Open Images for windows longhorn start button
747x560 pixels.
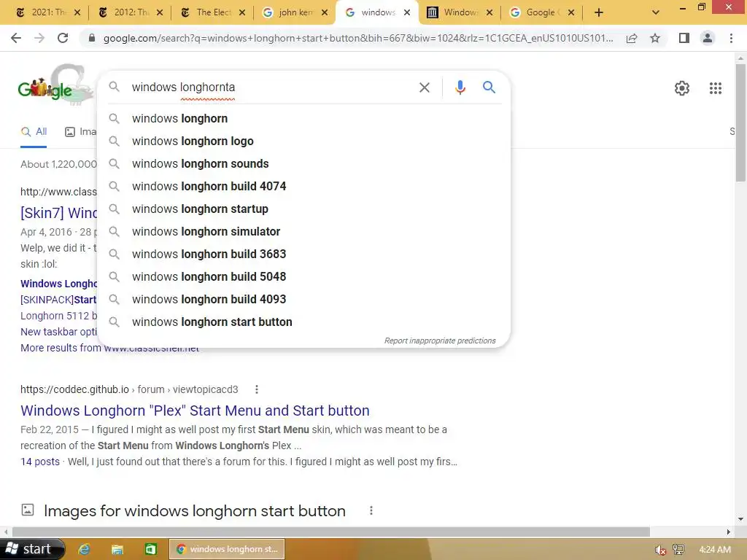[x=194, y=511]
